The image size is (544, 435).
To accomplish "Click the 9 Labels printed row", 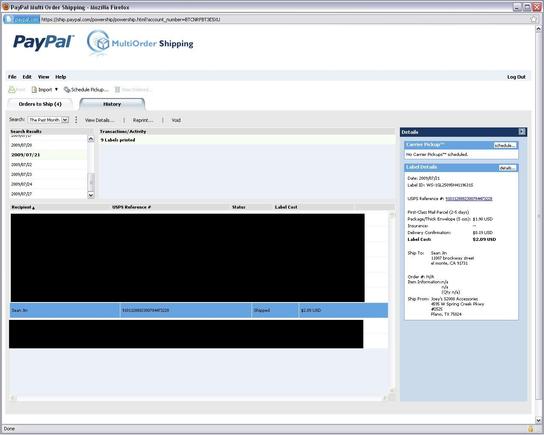I will click(x=246, y=140).
